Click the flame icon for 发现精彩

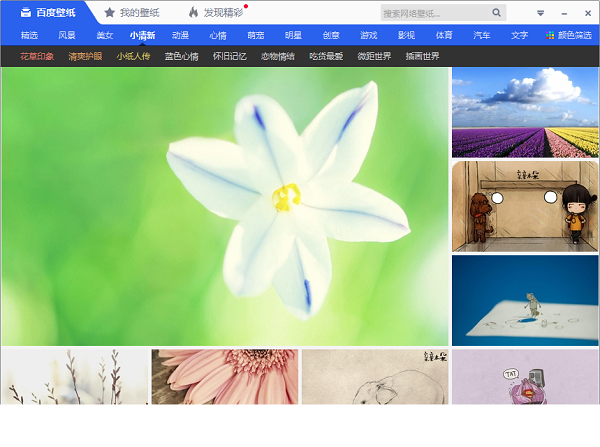point(193,13)
